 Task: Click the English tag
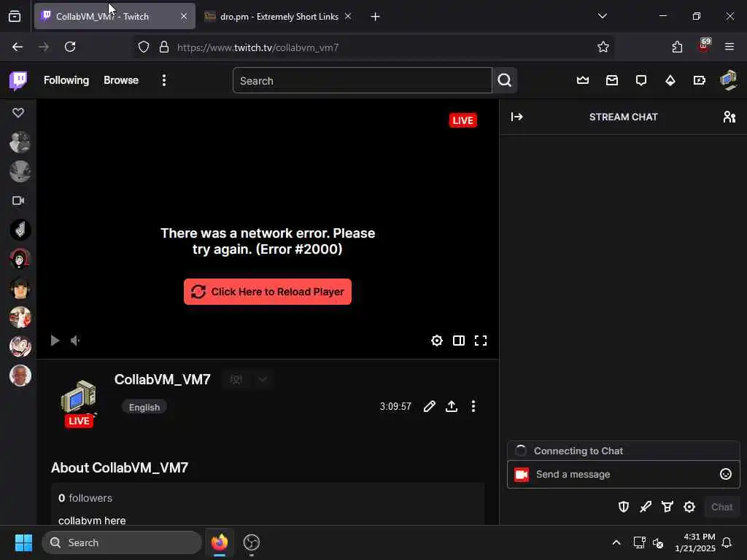point(144,407)
